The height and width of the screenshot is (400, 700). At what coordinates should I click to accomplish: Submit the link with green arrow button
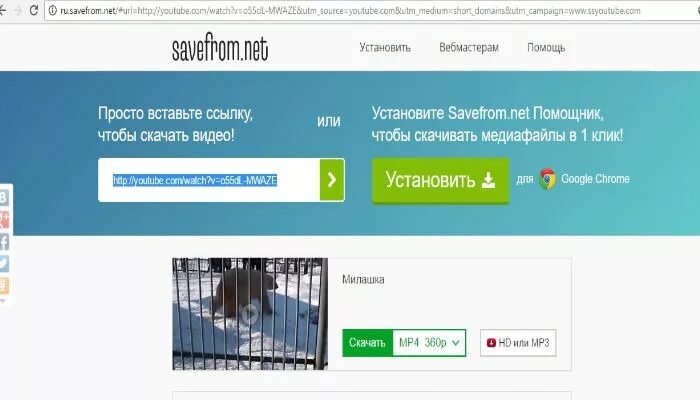[x=332, y=180]
